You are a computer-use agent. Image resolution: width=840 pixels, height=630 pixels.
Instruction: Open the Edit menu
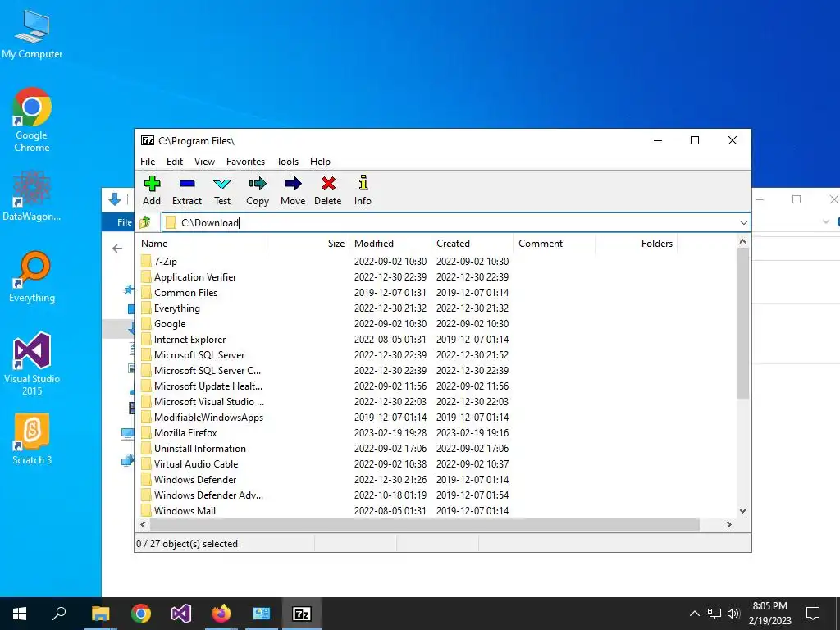click(175, 162)
